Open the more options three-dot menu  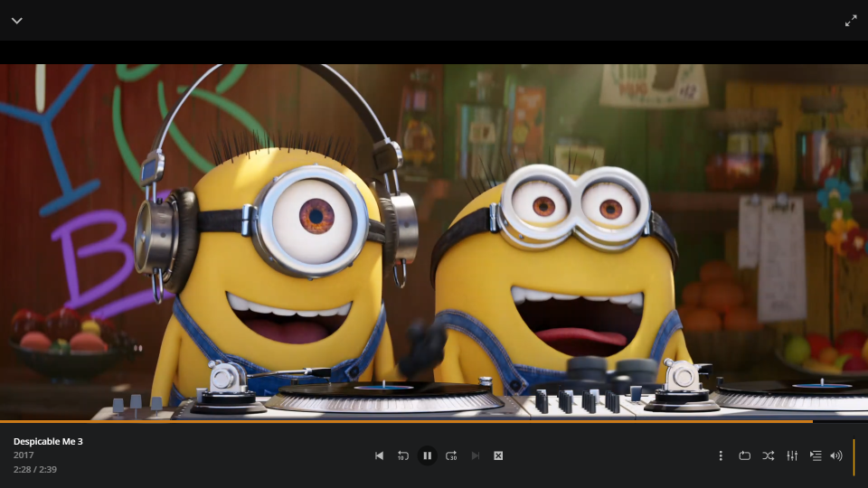pyautogui.click(x=721, y=455)
